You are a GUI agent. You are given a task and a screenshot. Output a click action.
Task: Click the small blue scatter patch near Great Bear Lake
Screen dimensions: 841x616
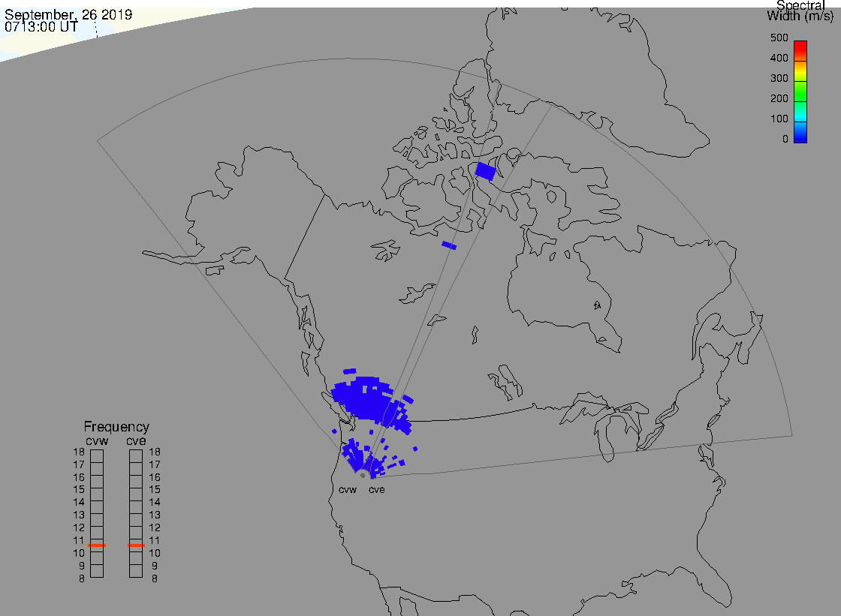(449, 245)
